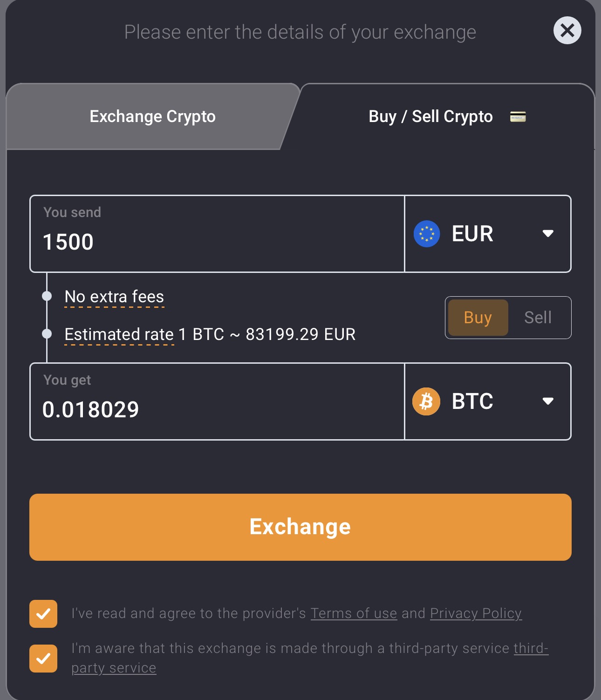Close the exchange details dialog
Viewport: 601px width, 700px height.
(567, 31)
